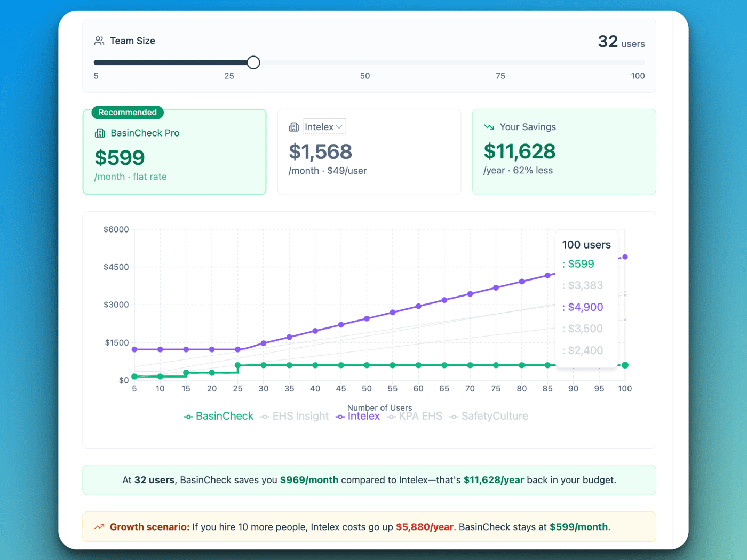Click the '100 users' tooltip heading
This screenshot has height=560, width=747.
[x=586, y=245]
